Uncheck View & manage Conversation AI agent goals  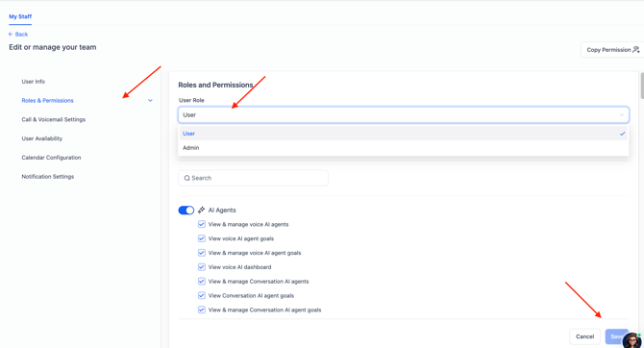[201, 310]
